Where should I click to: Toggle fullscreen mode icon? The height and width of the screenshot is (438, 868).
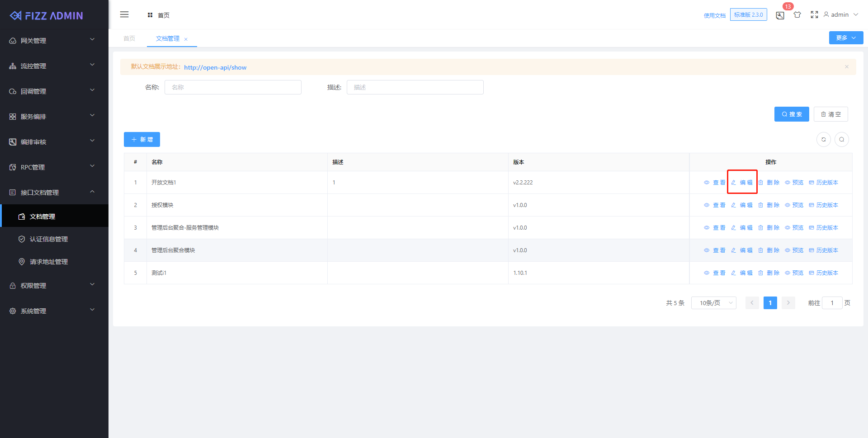814,15
